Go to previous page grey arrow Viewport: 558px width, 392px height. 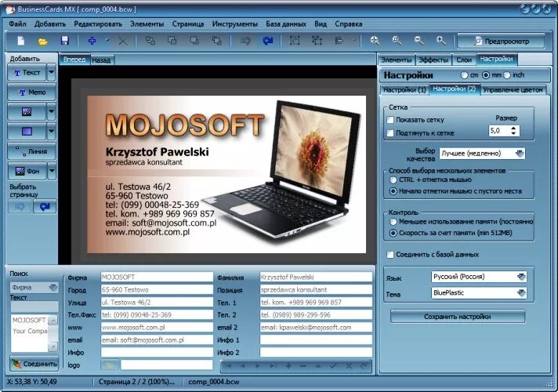pyautogui.click(x=20, y=206)
